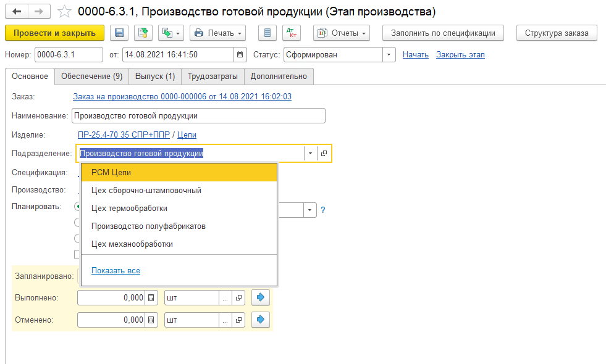Switch to the Основное tab
The height and width of the screenshot is (364, 606).
[30, 76]
